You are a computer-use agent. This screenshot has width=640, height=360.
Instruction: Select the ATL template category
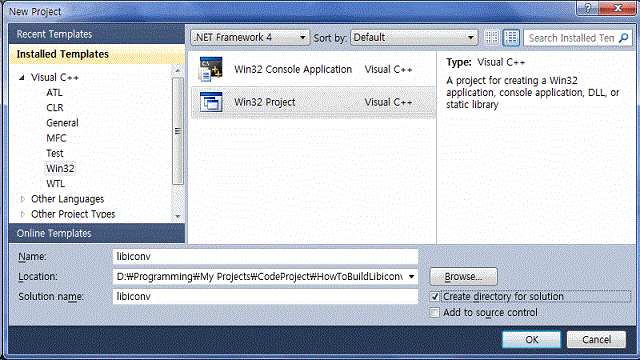[x=54, y=93]
